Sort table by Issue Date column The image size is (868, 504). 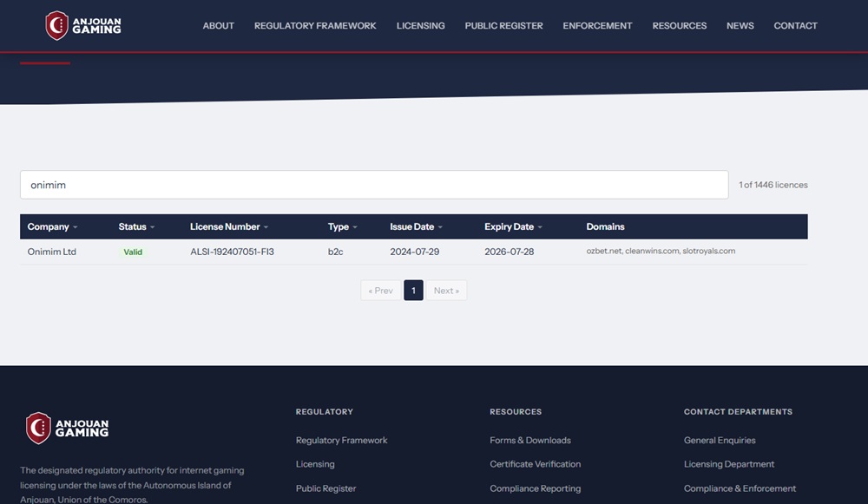coord(416,226)
